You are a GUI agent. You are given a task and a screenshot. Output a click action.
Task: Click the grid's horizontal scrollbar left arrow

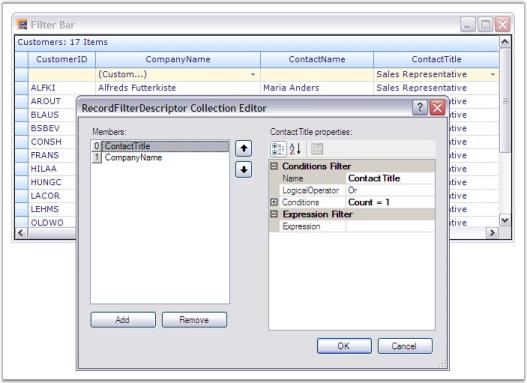(21, 232)
